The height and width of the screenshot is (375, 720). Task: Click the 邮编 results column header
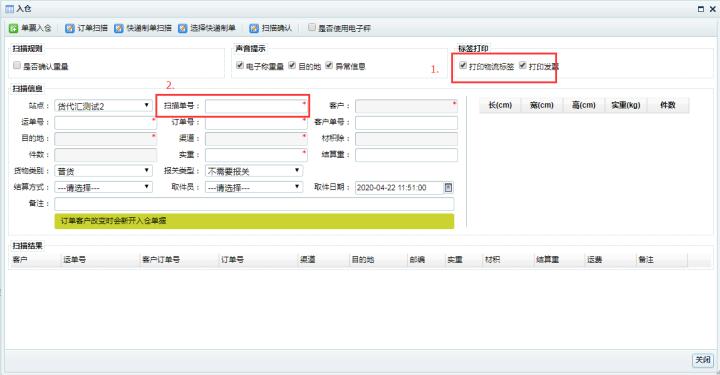click(426, 260)
